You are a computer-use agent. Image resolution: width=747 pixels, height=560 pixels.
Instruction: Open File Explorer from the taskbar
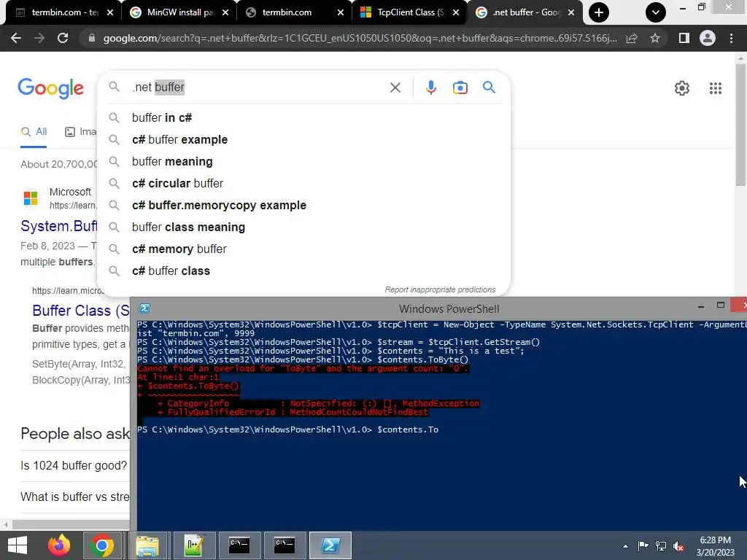[x=147, y=545]
